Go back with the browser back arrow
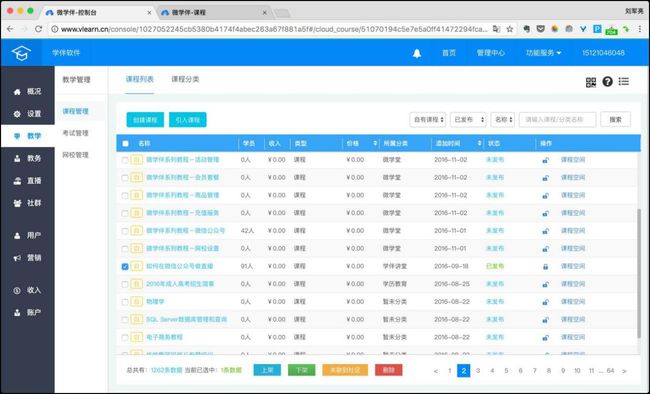650x394 pixels. (x=10, y=29)
